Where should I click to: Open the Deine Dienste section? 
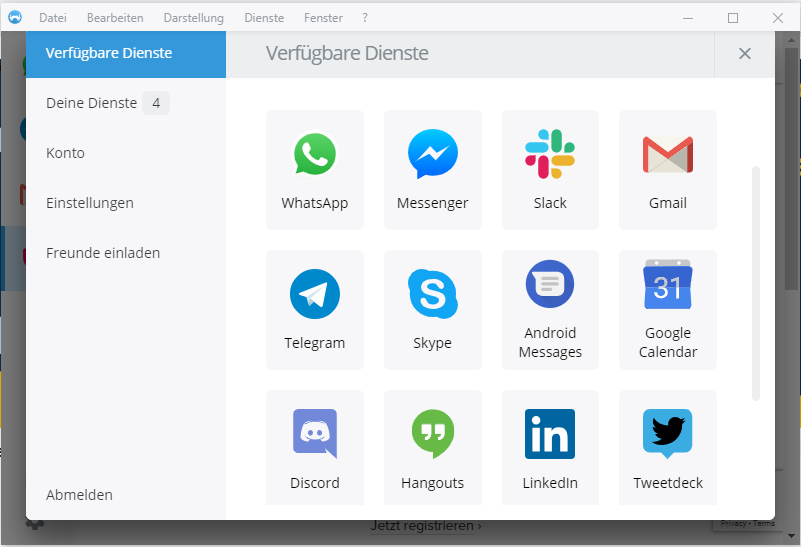(x=92, y=103)
